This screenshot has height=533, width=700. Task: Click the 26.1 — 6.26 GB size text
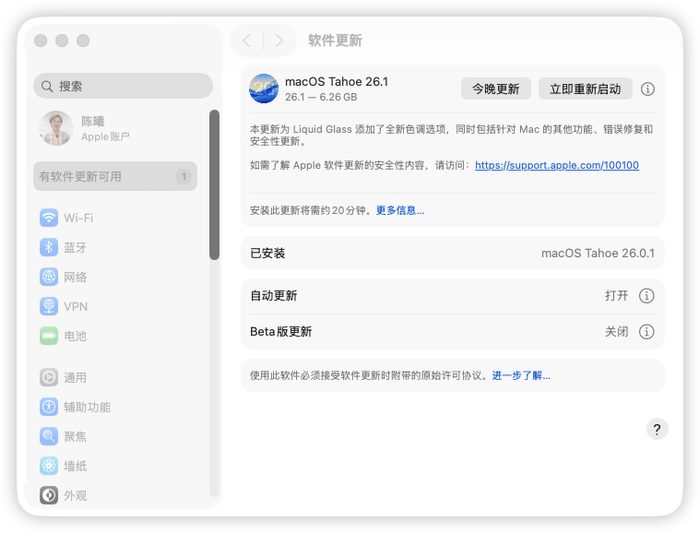pos(321,97)
